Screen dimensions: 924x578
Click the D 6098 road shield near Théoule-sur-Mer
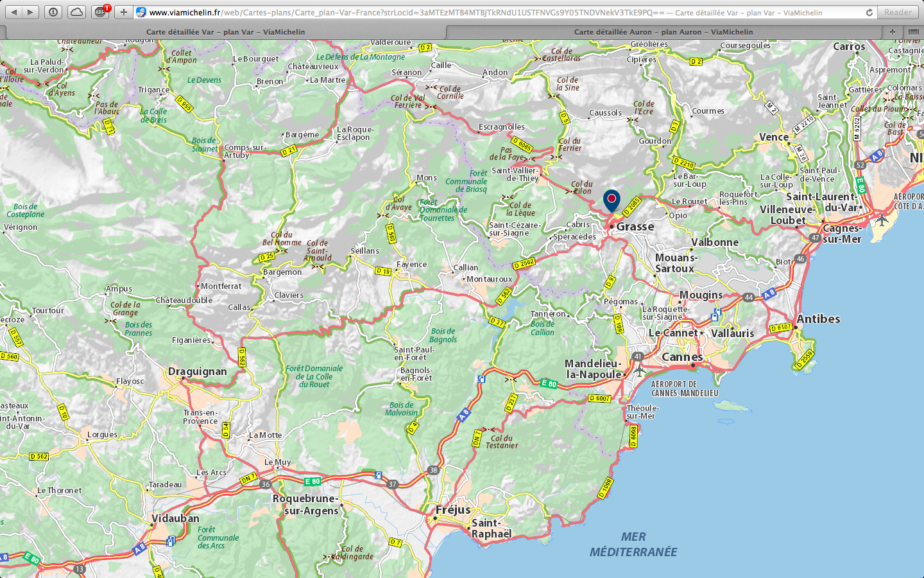pos(634,436)
